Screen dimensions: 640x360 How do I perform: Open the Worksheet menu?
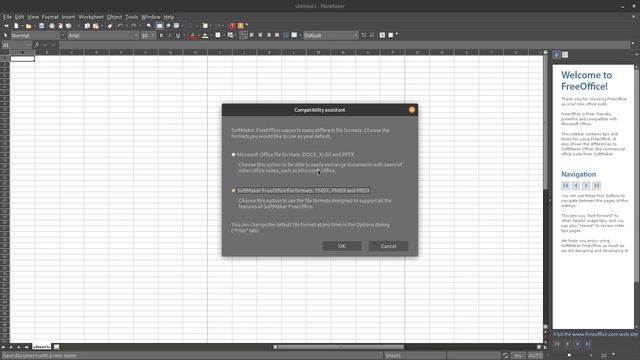pyautogui.click(x=91, y=17)
